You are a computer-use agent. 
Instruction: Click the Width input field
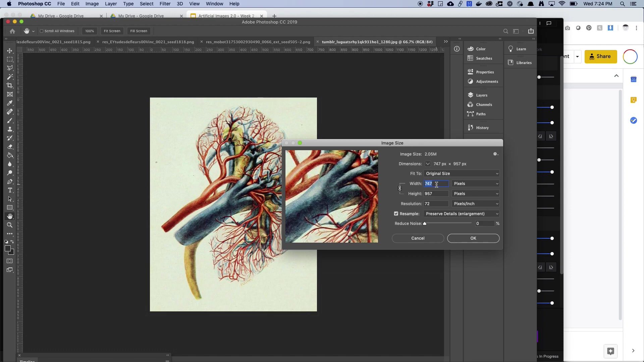pyautogui.click(x=436, y=183)
